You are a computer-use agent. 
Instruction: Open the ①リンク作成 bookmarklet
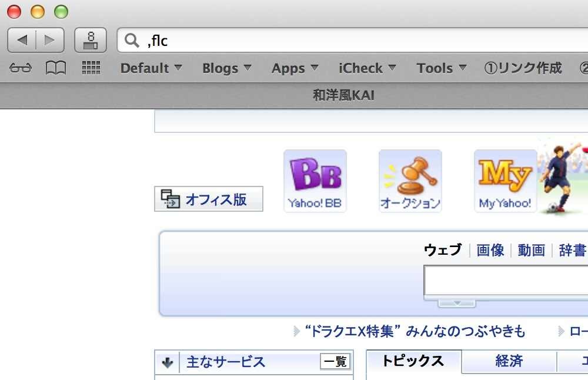[x=523, y=68]
